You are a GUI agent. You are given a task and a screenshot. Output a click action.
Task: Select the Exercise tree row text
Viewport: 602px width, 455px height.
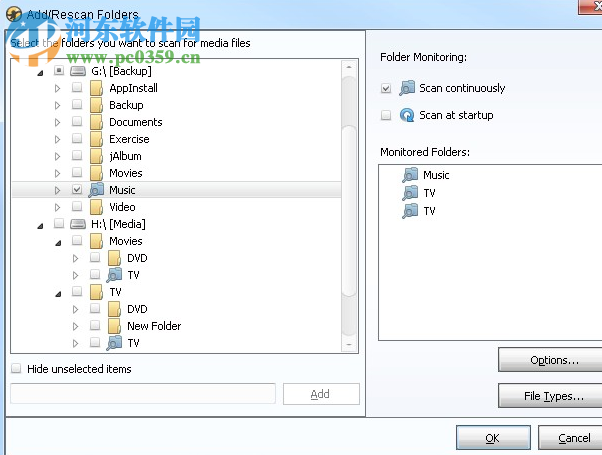(129, 139)
